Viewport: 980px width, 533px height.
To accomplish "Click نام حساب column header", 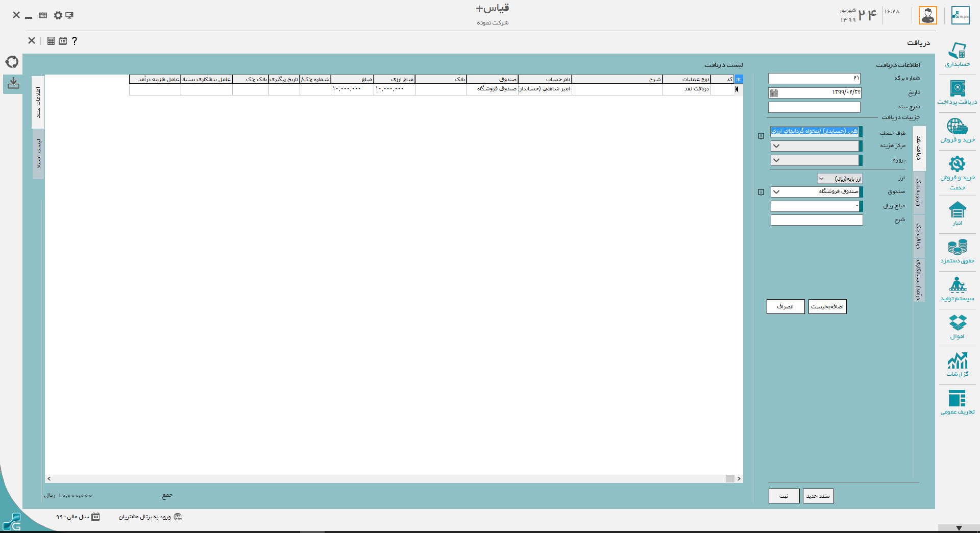I will point(545,79).
